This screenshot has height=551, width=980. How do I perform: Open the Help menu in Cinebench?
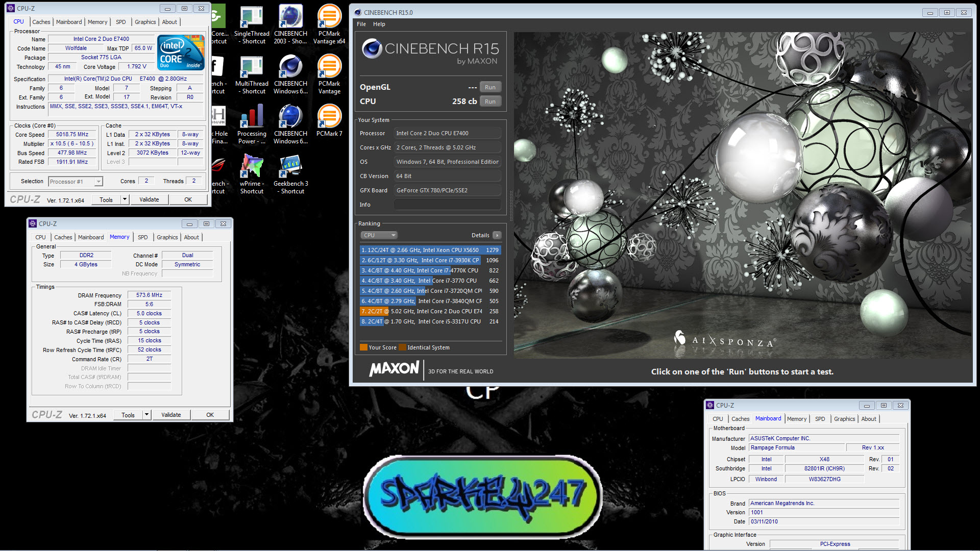[x=379, y=24]
